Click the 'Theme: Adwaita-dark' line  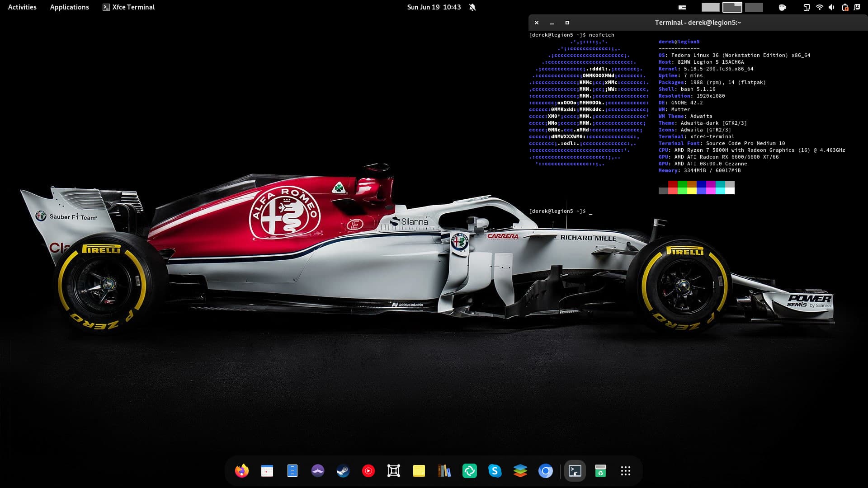pos(703,123)
